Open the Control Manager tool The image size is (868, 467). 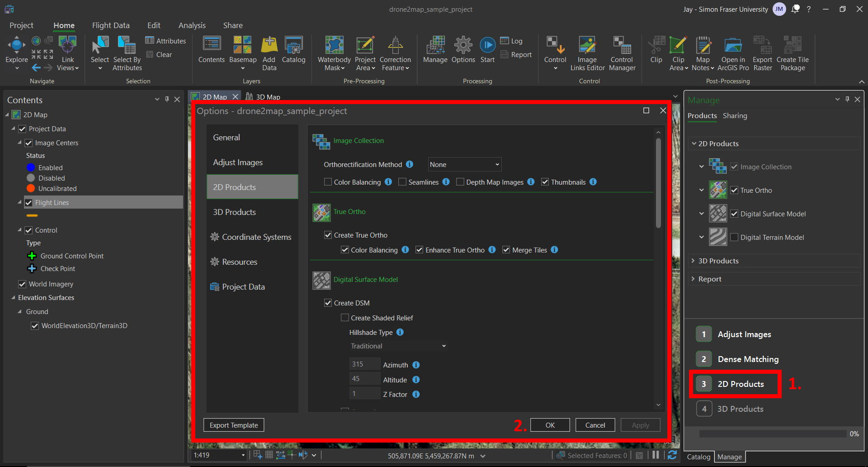click(622, 46)
